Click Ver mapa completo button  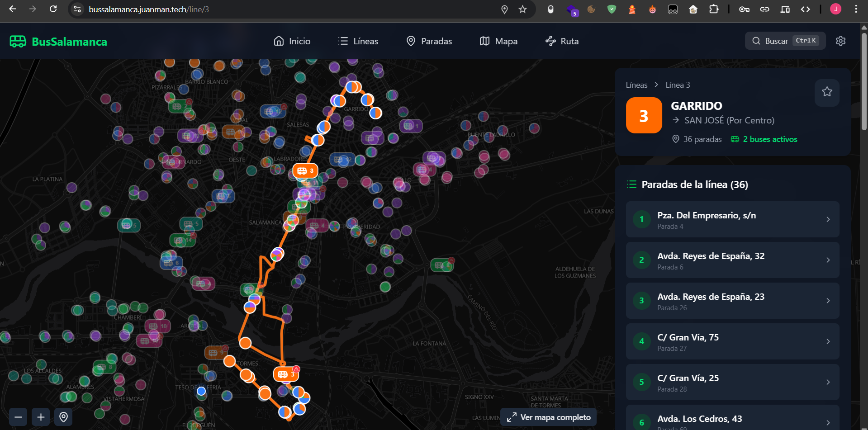click(x=549, y=417)
